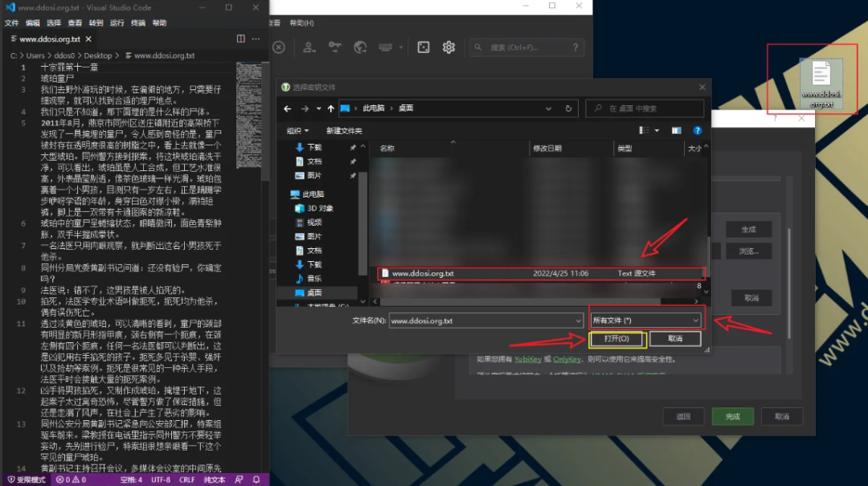Click the KeePassXC lock database circle-X icon
The height and width of the screenshot is (486, 868).
[279, 47]
